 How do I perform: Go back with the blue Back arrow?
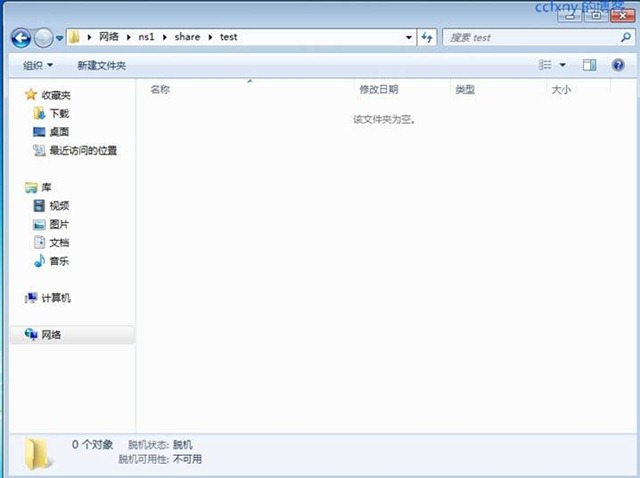tap(21, 38)
